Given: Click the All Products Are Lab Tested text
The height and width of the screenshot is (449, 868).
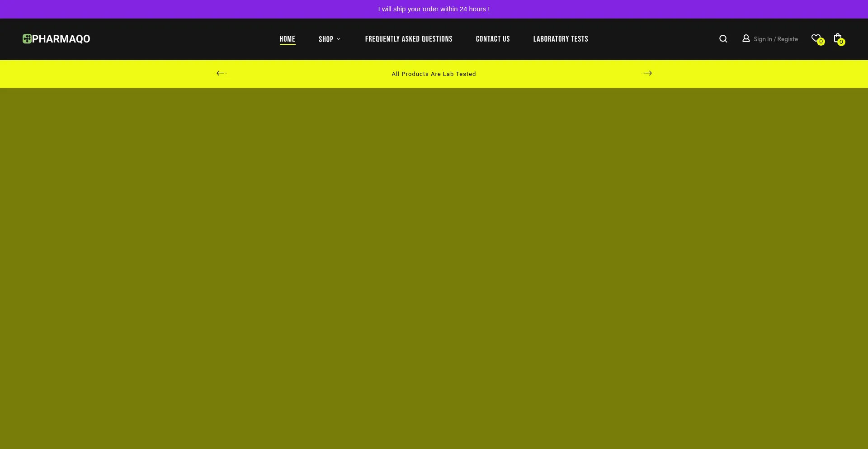Looking at the screenshot, I should pyautogui.click(x=434, y=74).
